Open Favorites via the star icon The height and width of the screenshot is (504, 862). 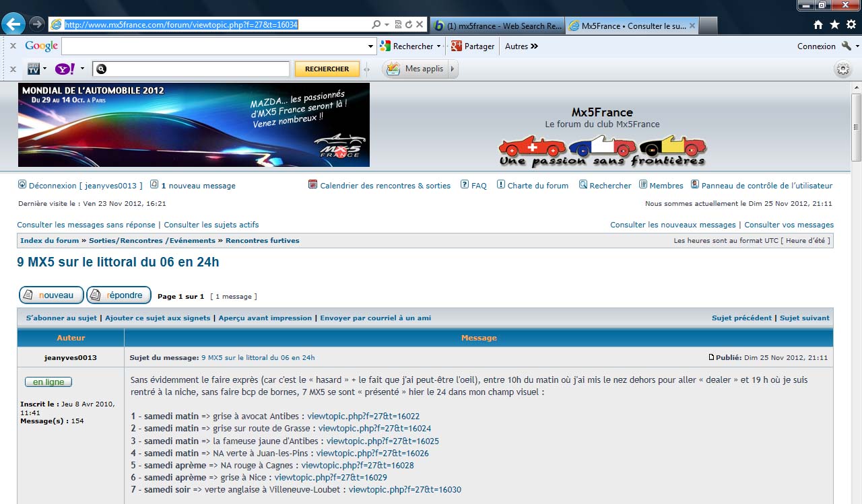(x=834, y=25)
